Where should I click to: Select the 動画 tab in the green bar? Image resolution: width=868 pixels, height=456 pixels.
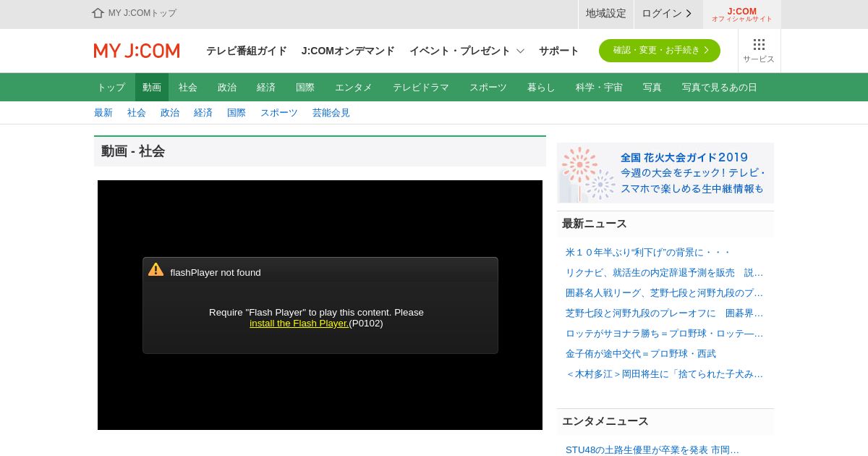pyautogui.click(x=152, y=88)
